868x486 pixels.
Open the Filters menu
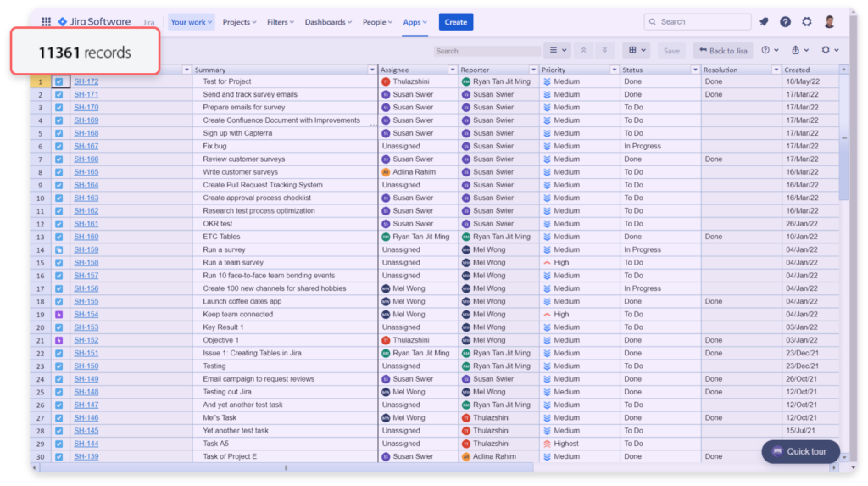coord(280,22)
